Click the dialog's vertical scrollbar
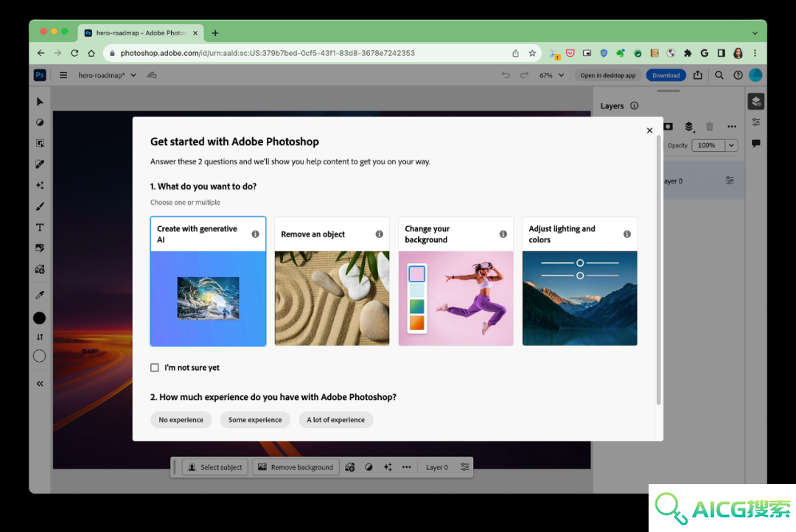The height and width of the screenshot is (532, 796). (x=658, y=269)
